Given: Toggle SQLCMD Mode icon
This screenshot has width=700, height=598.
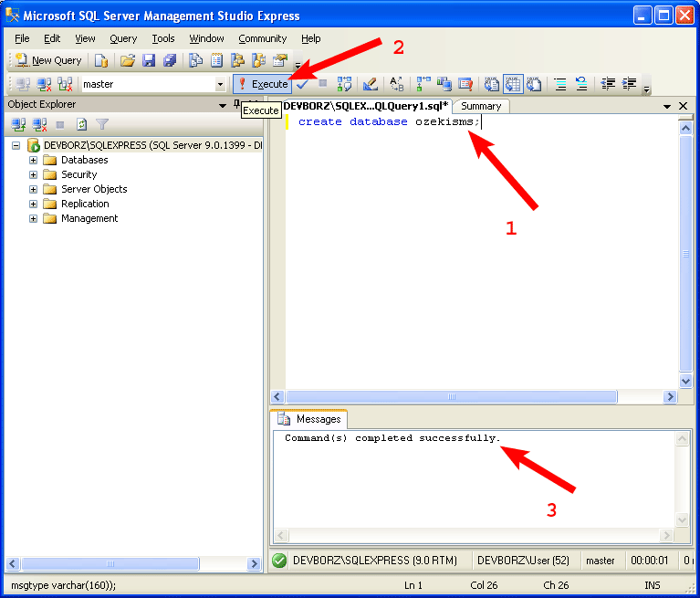Looking at the screenshot, I should (465, 84).
